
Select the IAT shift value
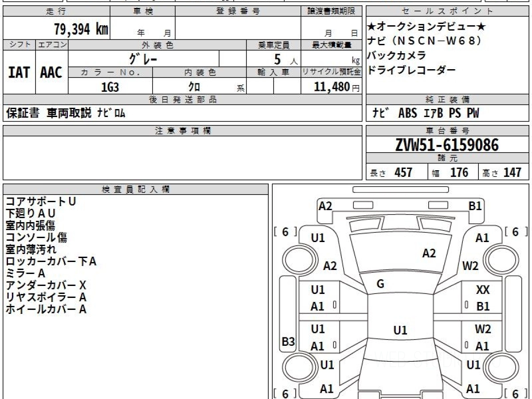coord(19,72)
